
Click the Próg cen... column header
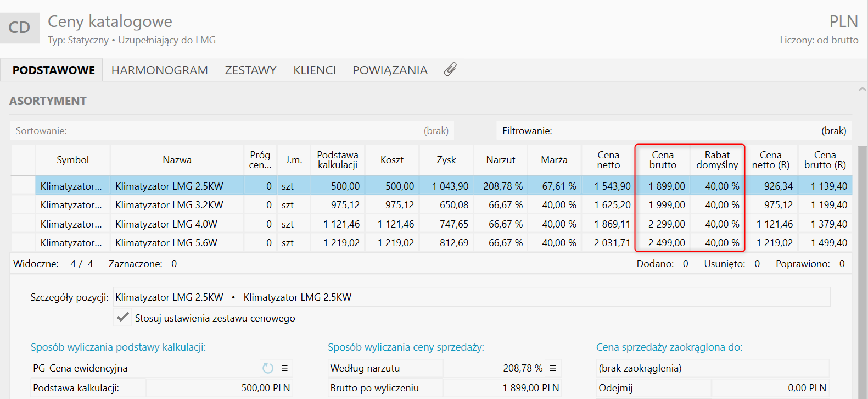[x=260, y=160]
